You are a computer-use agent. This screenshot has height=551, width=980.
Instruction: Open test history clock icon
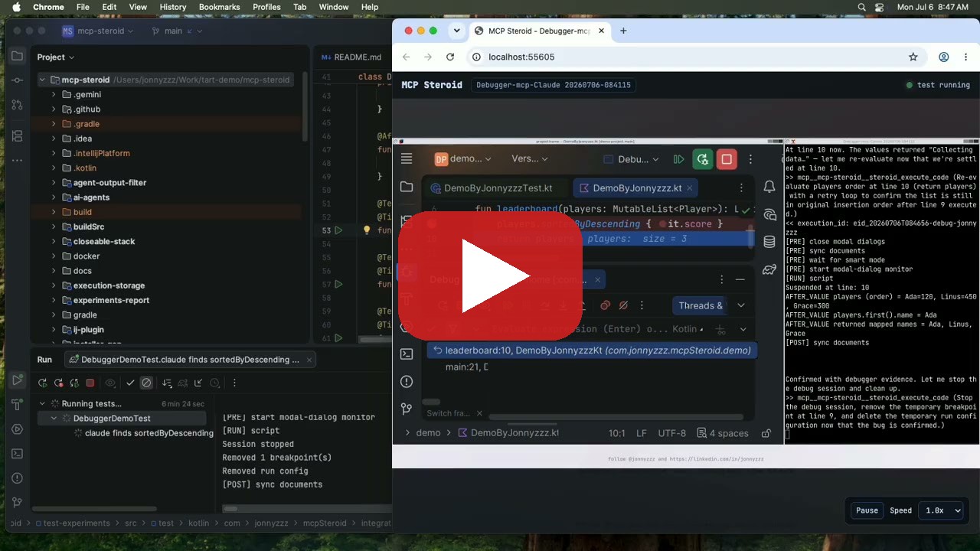coord(215,383)
